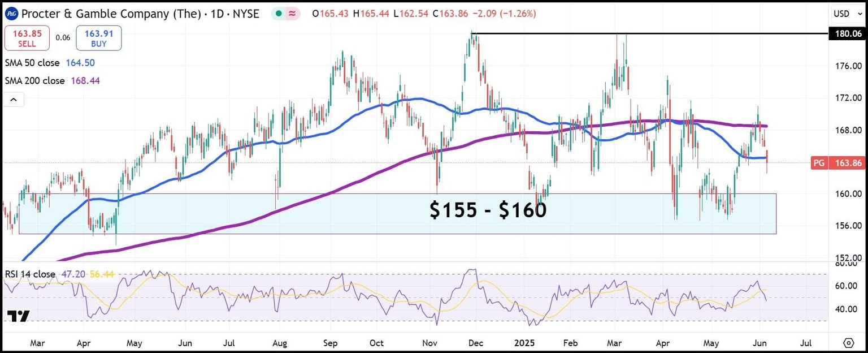Click the SELL button at 163.85
868x353 pixels.
point(27,38)
